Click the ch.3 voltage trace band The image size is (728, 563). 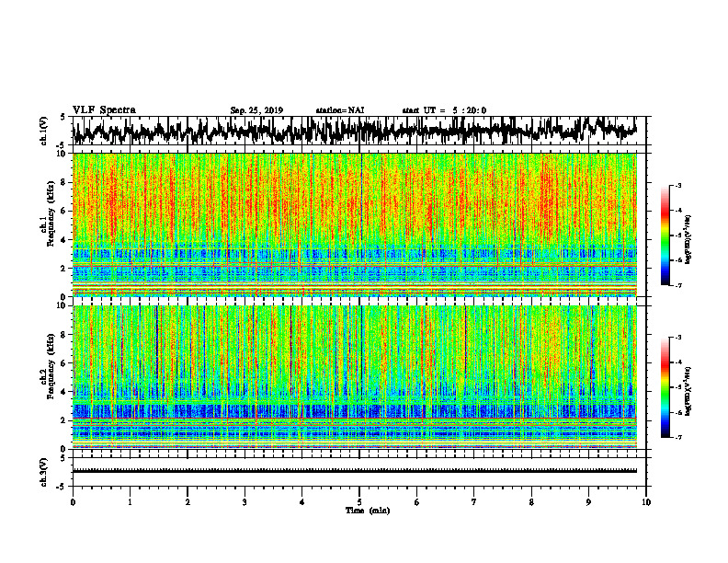click(x=354, y=471)
